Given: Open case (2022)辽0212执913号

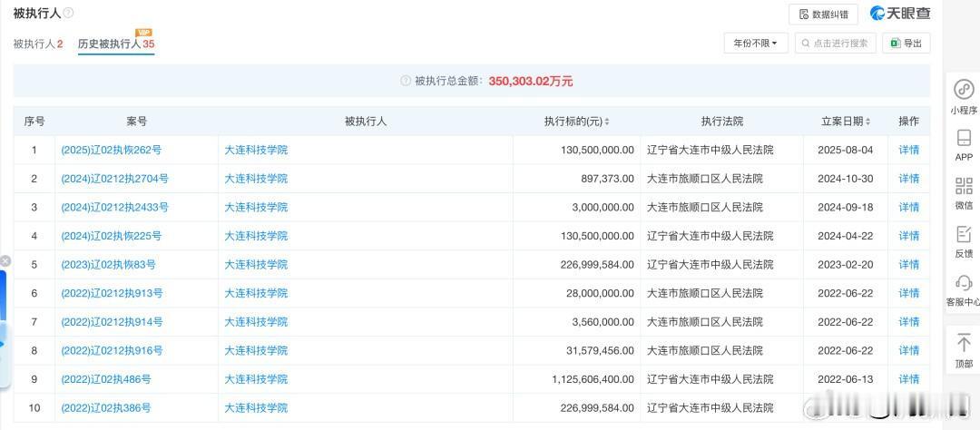Looking at the screenshot, I should click(x=112, y=293).
